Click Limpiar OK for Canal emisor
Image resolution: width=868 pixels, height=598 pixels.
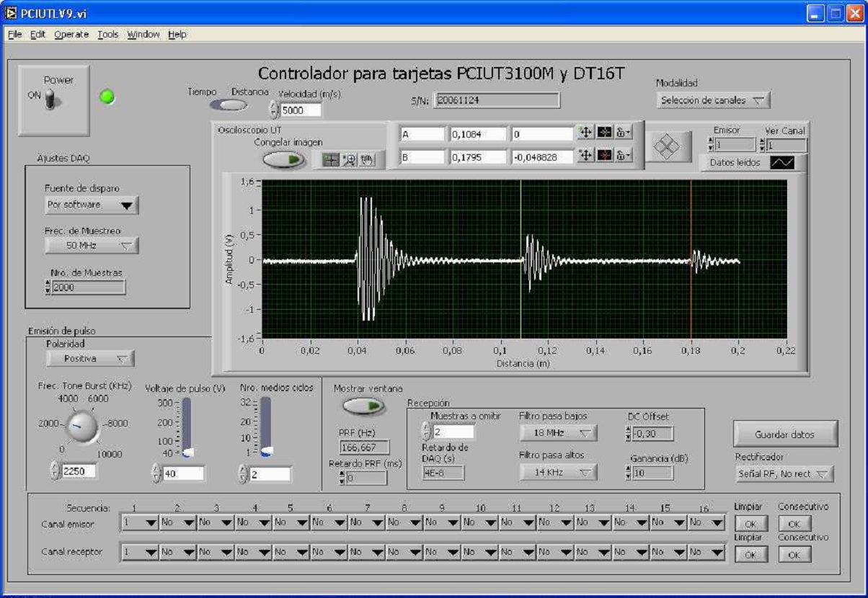click(x=750, y=525)
